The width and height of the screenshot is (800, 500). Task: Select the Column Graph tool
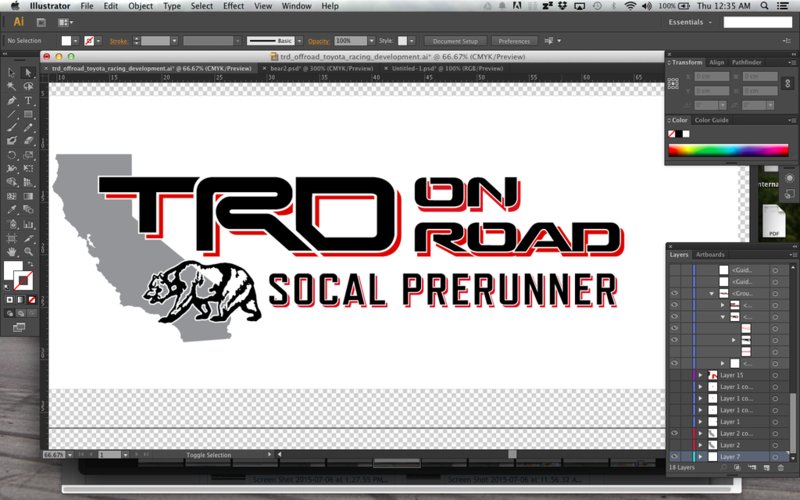click(x=28, y=224)
